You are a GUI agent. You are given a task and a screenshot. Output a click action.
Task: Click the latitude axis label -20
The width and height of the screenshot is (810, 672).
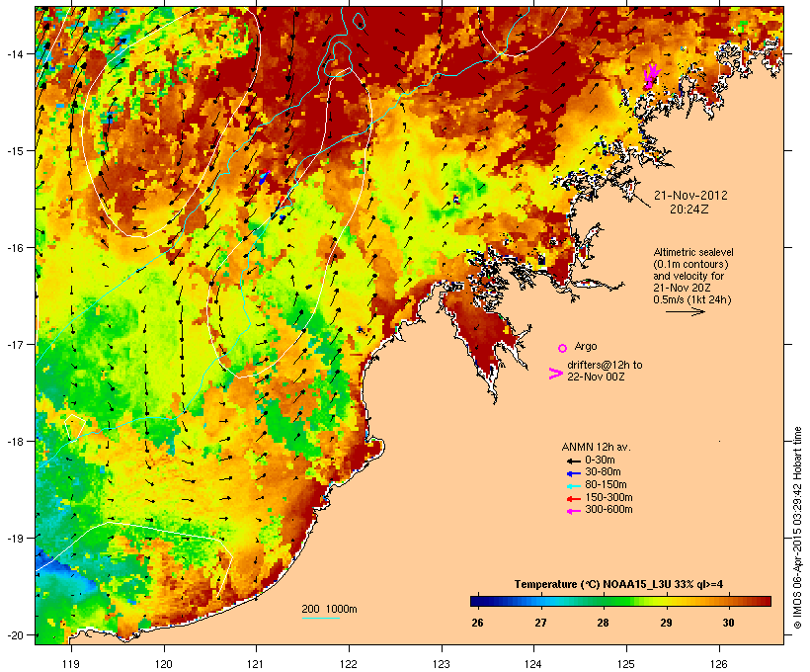pyautogui.click(x=15, y=634)
